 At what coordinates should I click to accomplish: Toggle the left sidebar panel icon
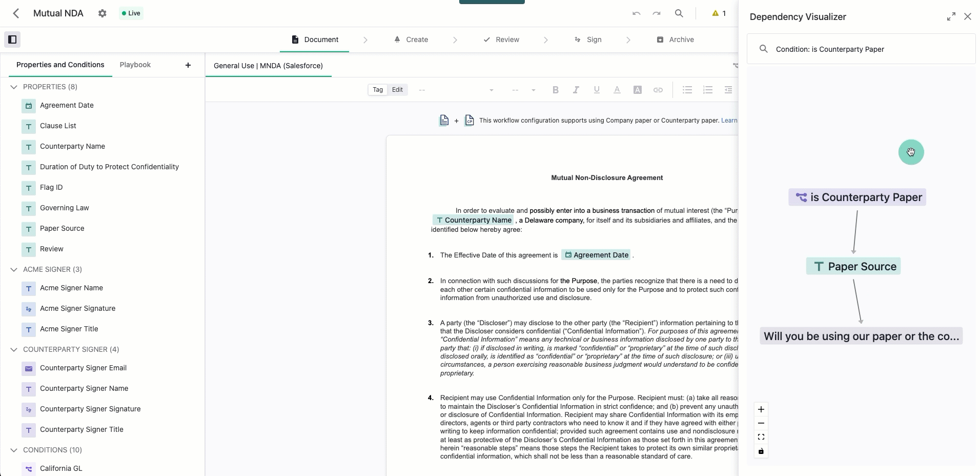(13, 39)
